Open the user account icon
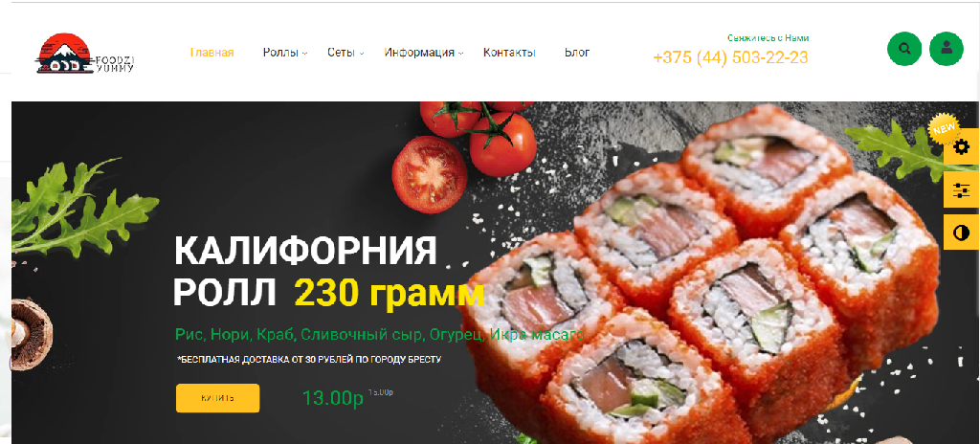 coord(947,49)
